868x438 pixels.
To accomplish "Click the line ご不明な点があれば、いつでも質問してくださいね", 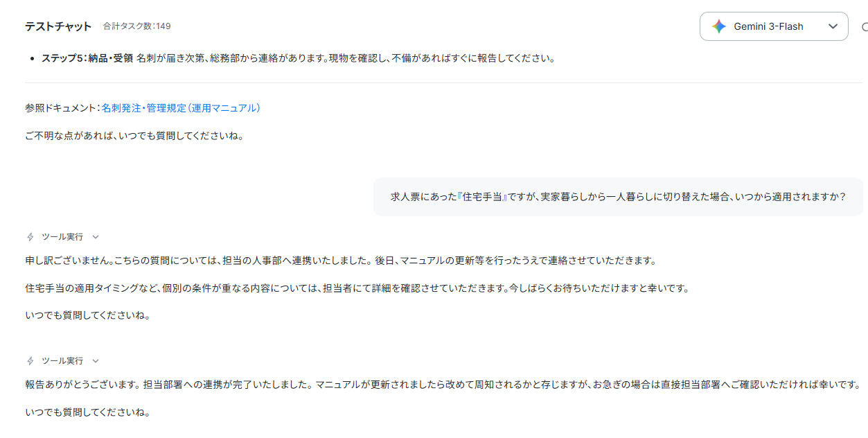I will [134, 136].
